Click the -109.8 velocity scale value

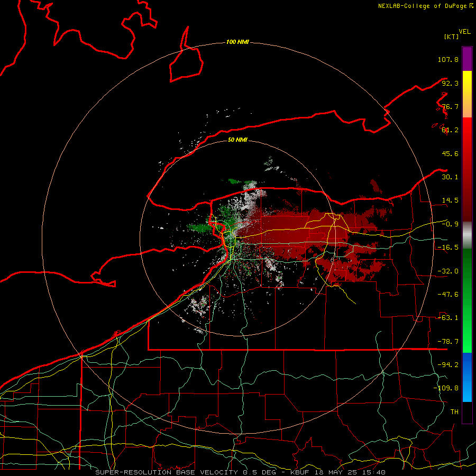446,388
